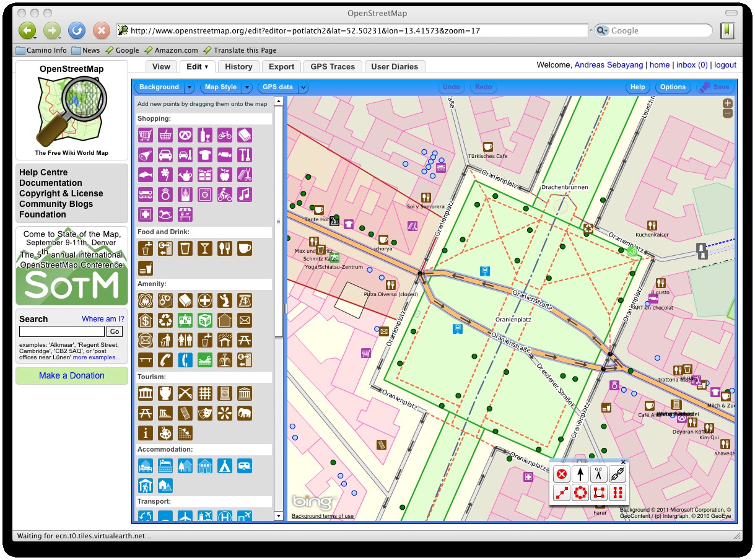Click the OpenStreetMap search input field
Screen dimensions: 755x560
[x=61, y=331]
